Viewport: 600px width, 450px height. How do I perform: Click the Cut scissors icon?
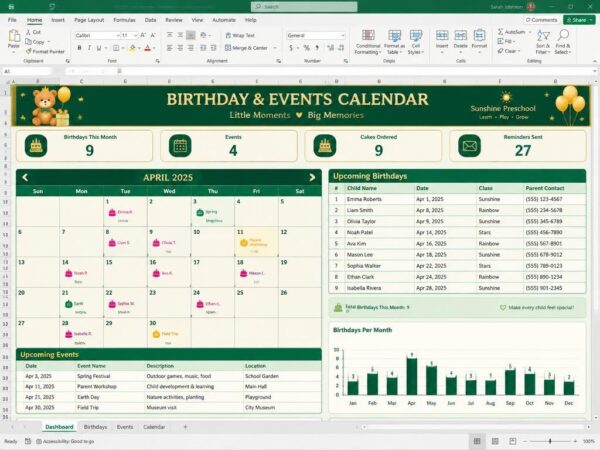(28, 32)
